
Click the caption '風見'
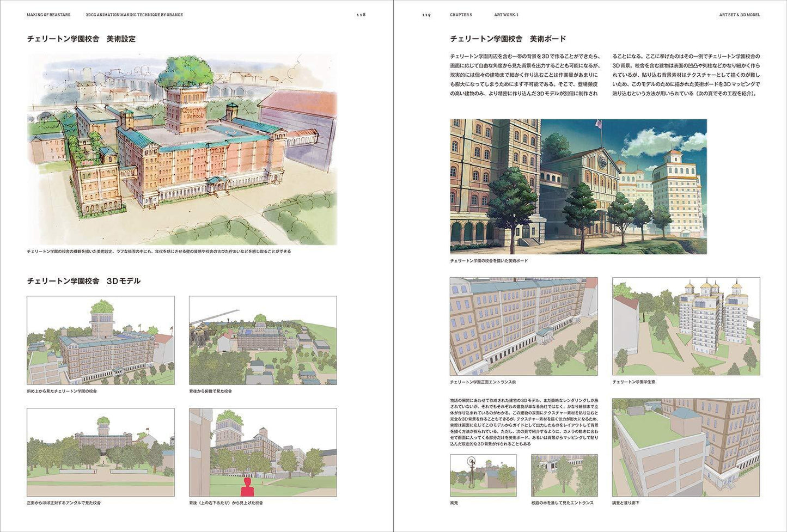tap(454, 503)
